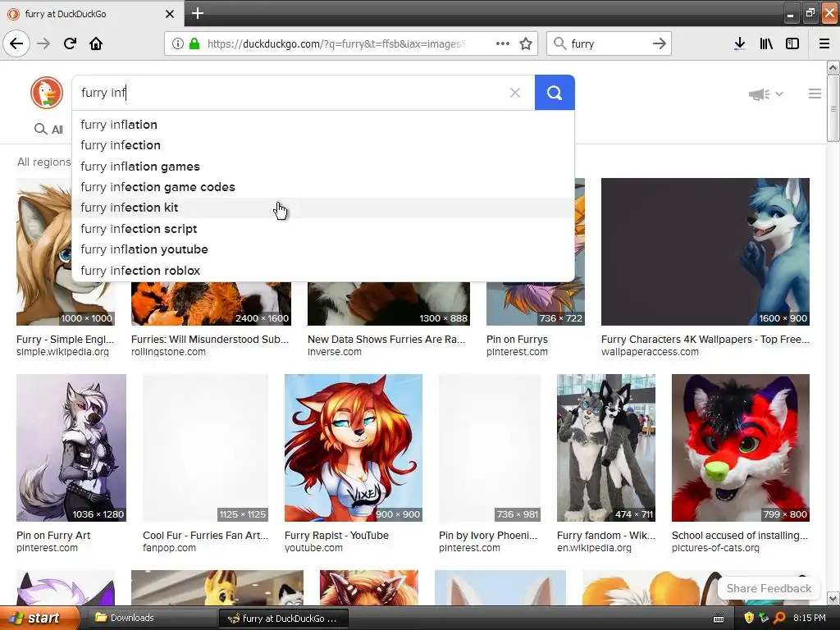This screenshot has width=840, height=630.
Task: Open the All regions dropdown
Action: point(44,162)
